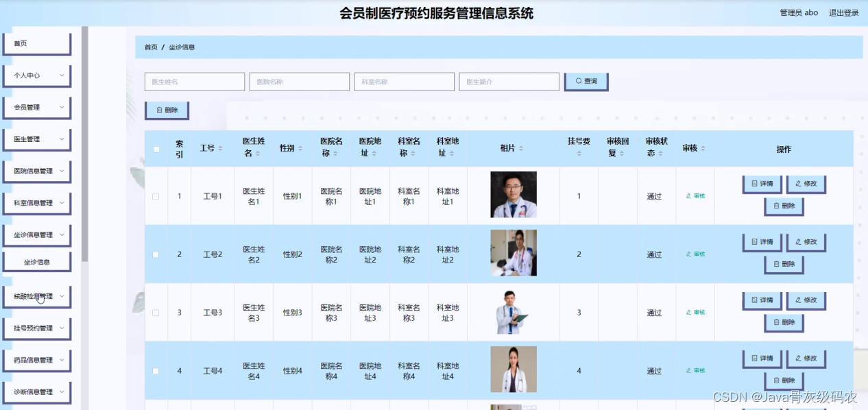This screenshot has height=410, width=868.
Task: Open doctor photo in row 工号2
Action: [514, 253]
